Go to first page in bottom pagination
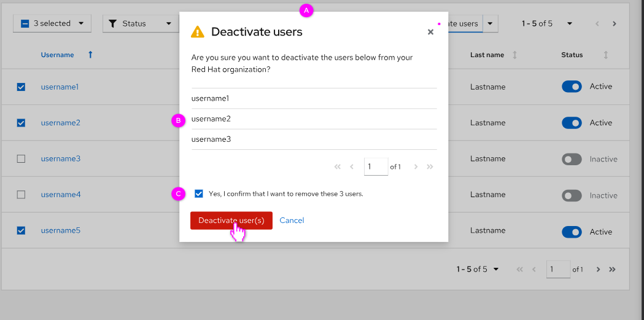Screen dimensions: 644x320 click(519, 270)
